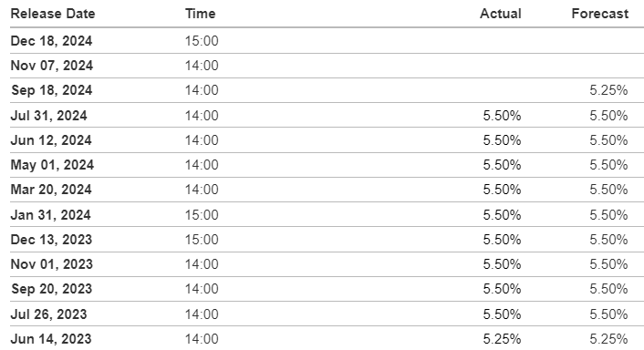Screen dimensions: 644x350
Task: Click the Sep 18, 2024 forecast value 5.25%
Action: tap(608, 90)
